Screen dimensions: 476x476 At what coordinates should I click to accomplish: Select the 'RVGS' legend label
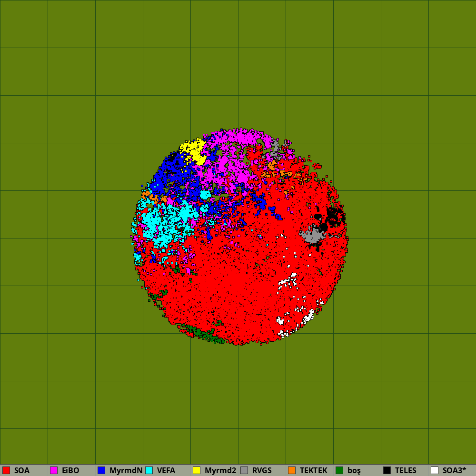tap(262, 471)
